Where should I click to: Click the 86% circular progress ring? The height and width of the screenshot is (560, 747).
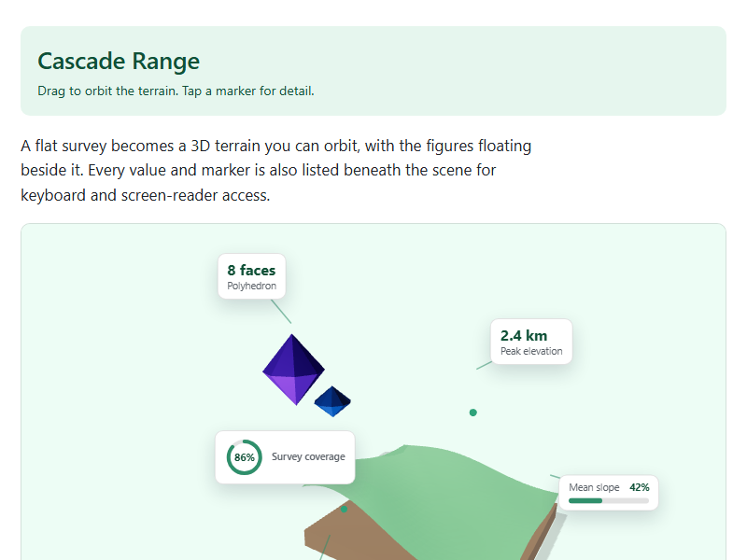244,457
